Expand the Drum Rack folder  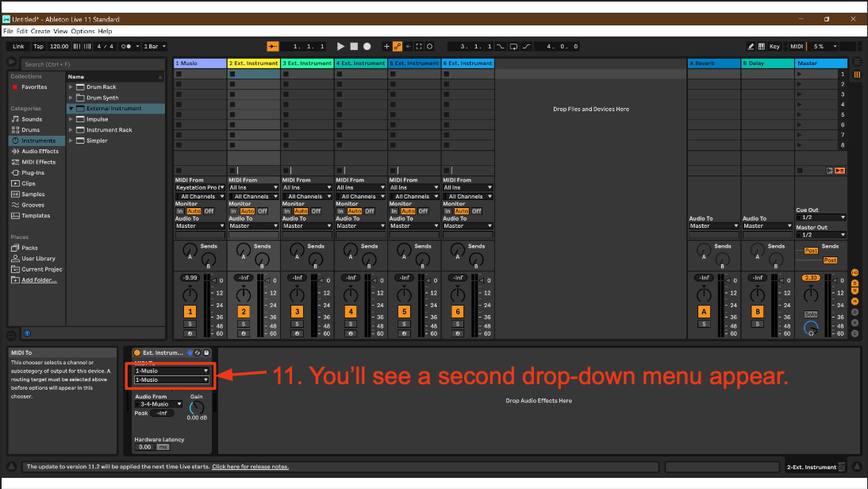point(71,87)
